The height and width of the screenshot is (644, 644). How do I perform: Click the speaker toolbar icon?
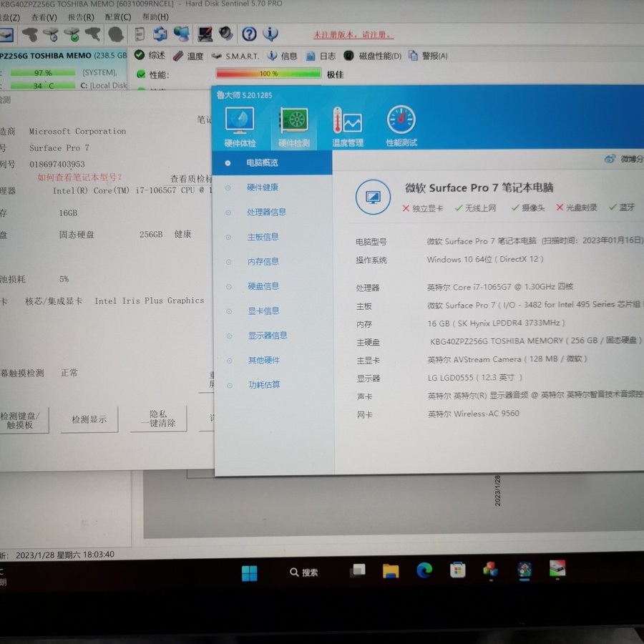coord(226,34)
